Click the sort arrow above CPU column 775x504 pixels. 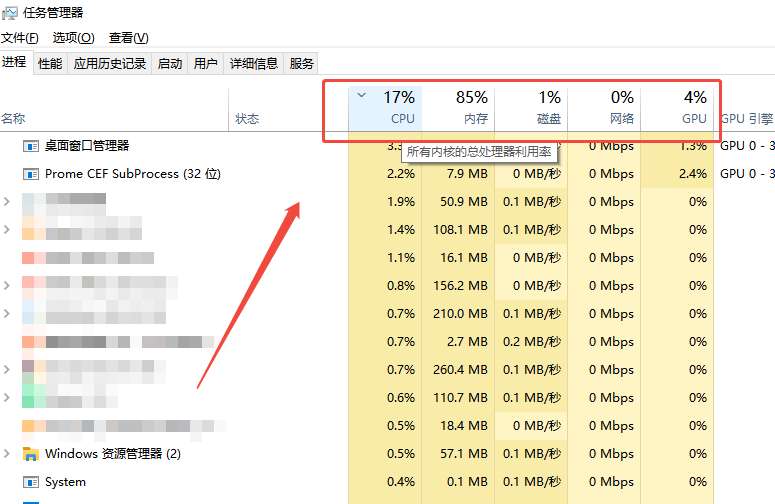(x=361, y=96)
